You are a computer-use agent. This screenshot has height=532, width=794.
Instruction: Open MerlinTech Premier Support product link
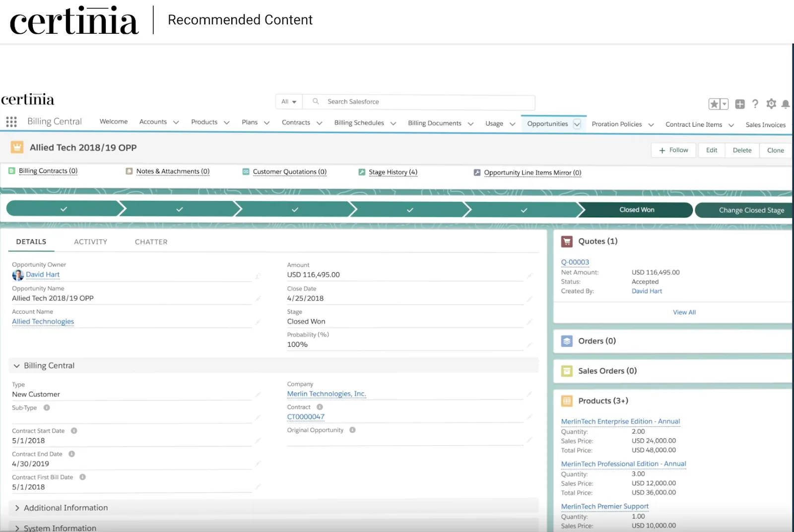(605, 506)
